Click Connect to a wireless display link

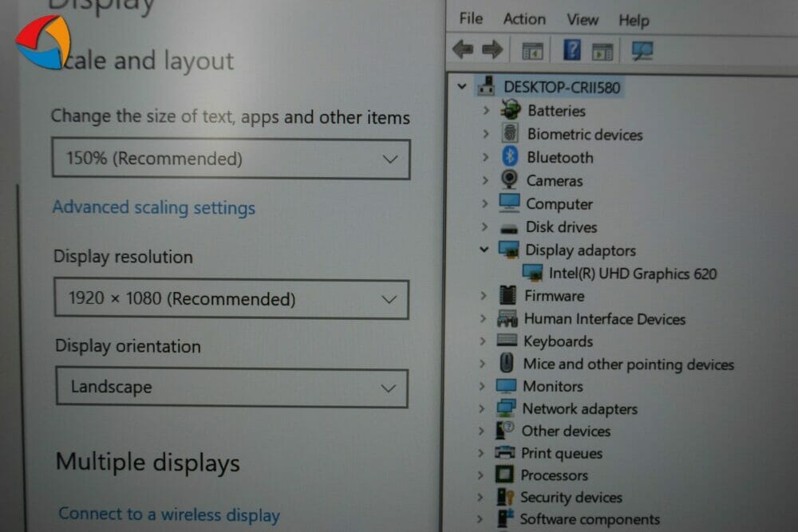tap(169, 514)
